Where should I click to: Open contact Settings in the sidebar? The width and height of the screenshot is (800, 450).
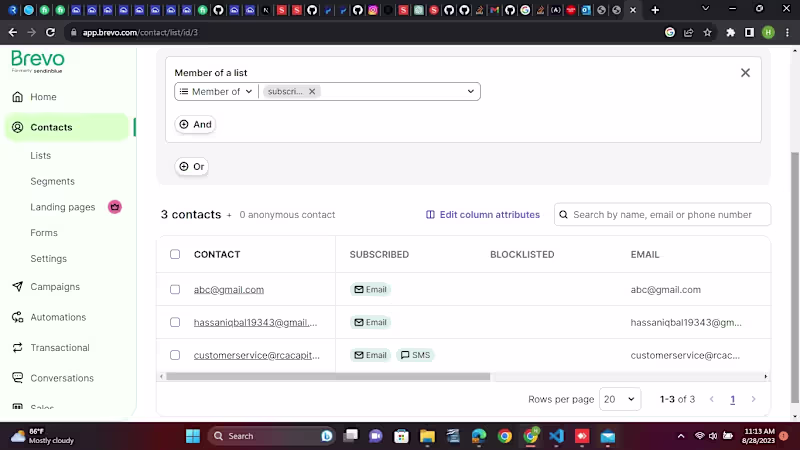pos(48,259)
